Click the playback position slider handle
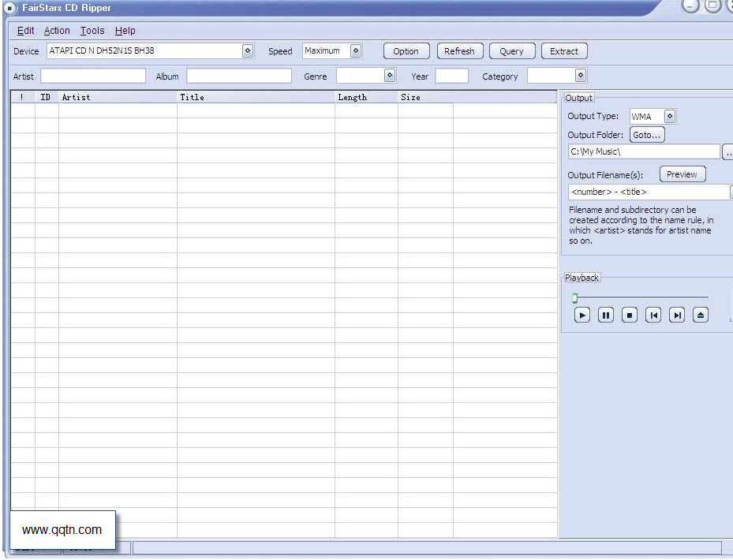Screen dimensions: 733x560 575,298
